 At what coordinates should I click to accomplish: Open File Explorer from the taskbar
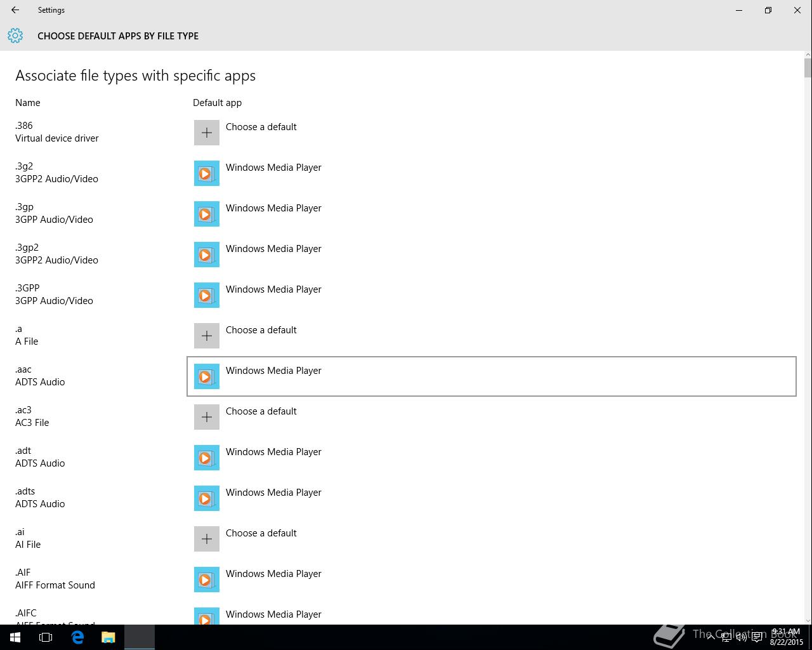tap(108, 637)
